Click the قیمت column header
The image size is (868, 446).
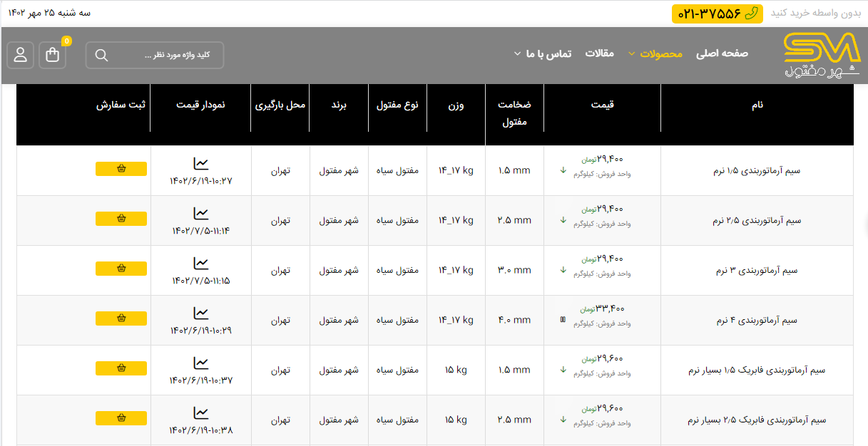click(x=602, y=105)
